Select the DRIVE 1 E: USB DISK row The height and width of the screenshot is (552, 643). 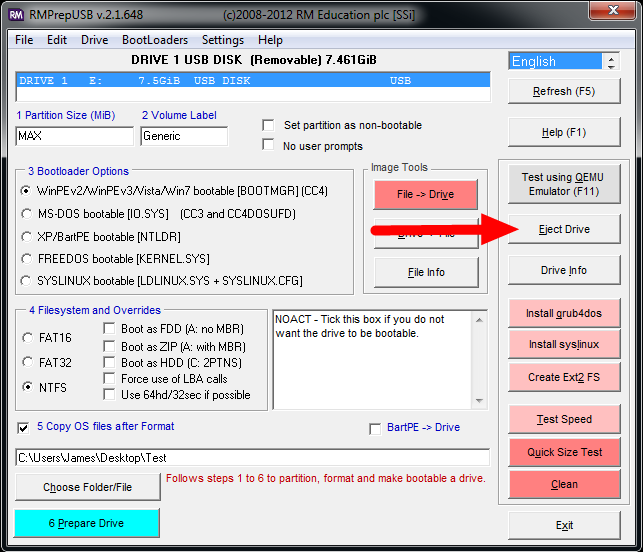click(x=253, y=80)
